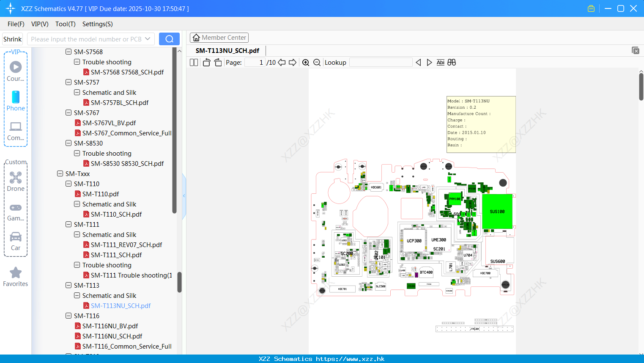Open the Settings(S) menu
This screenshot has width=644, height=363.
(x=98, y=24)
